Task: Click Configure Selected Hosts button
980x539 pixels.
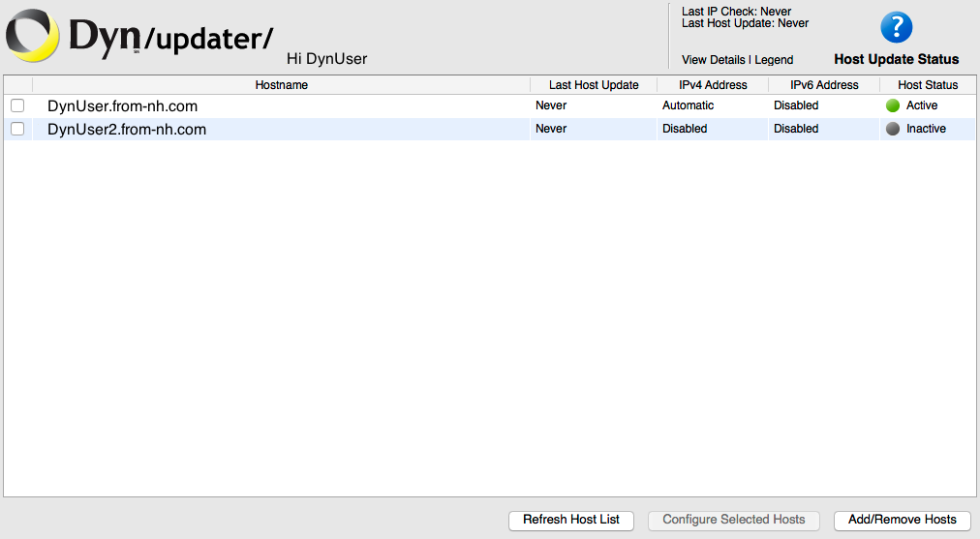Action: [734, 520]
